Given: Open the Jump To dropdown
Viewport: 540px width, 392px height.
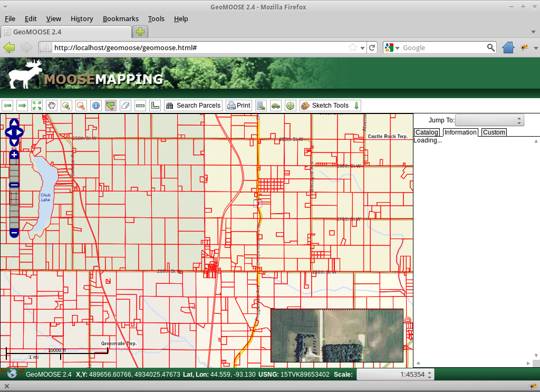Looking at the screenshot, I should tap(489, 120).
